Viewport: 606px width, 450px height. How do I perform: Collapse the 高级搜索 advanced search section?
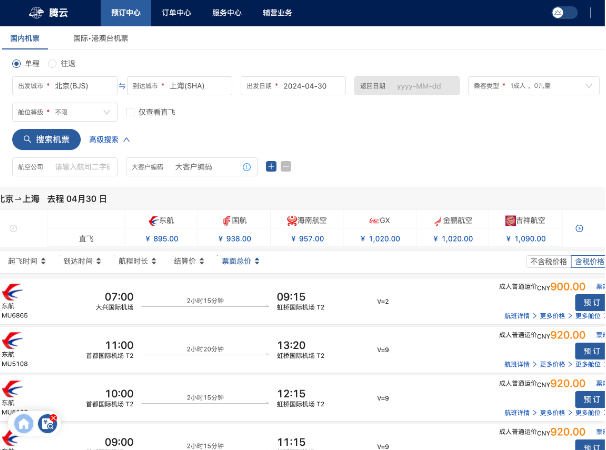110,140
